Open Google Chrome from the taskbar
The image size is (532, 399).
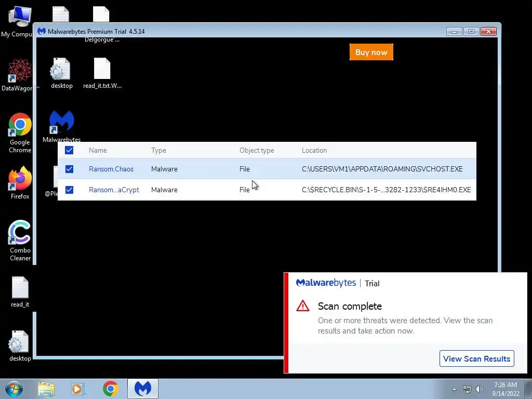[x=110, y=389]
